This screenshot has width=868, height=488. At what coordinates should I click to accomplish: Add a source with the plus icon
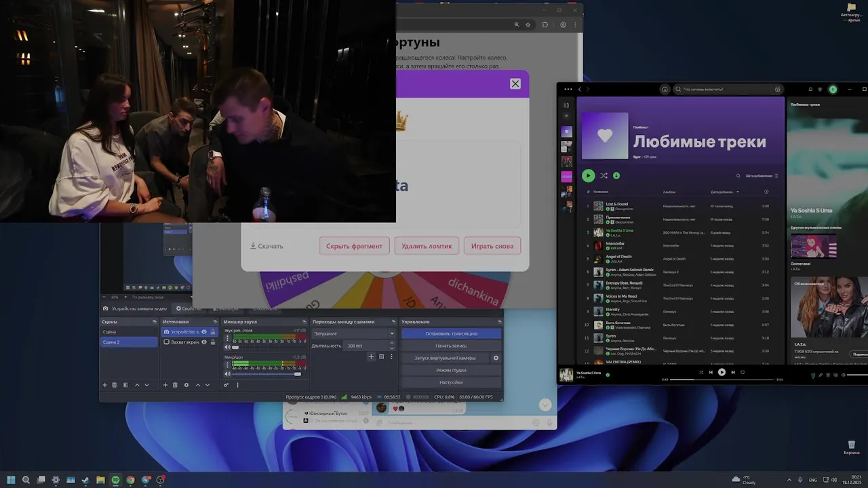(165, 385)
